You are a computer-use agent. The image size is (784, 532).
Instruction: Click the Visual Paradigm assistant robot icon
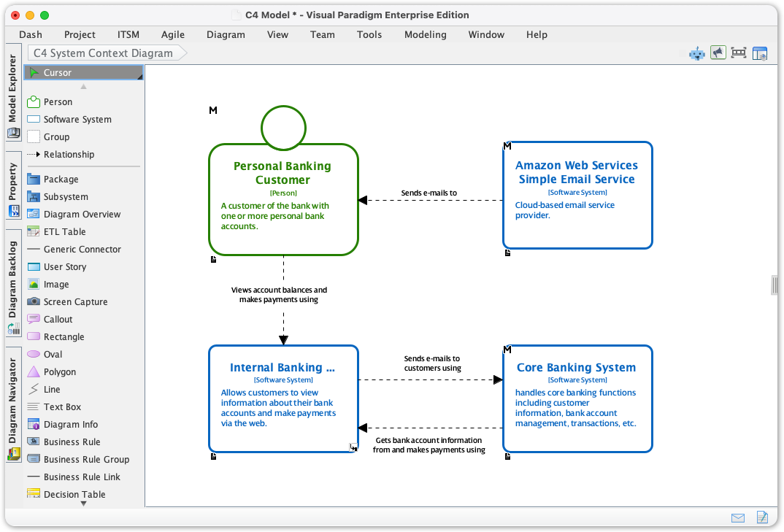[x=696, y=53]
